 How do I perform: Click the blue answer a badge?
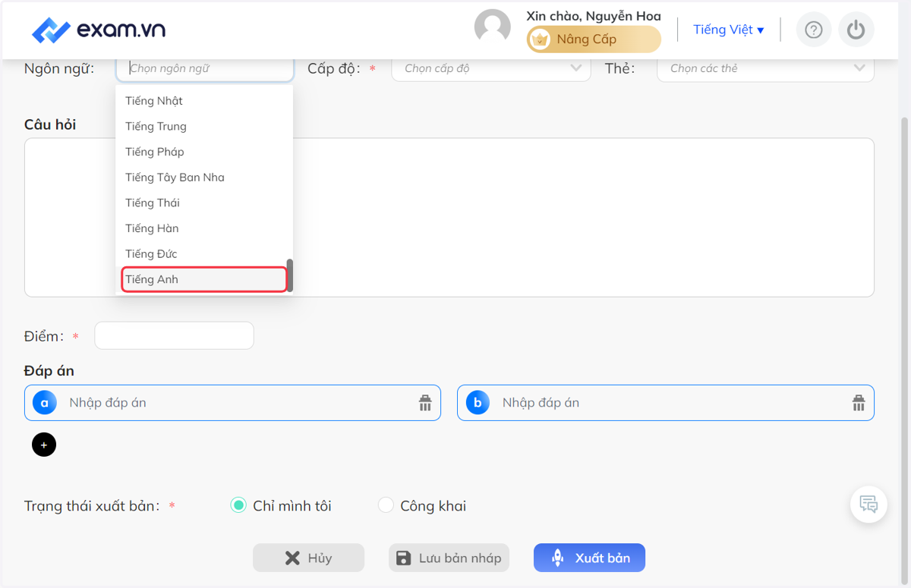[45, 403]
